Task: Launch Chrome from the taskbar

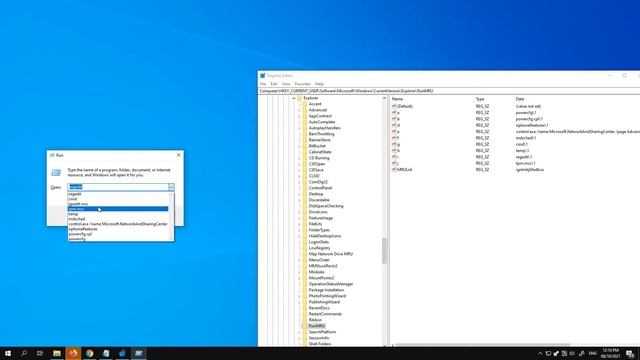Action: tap(90, 353)
